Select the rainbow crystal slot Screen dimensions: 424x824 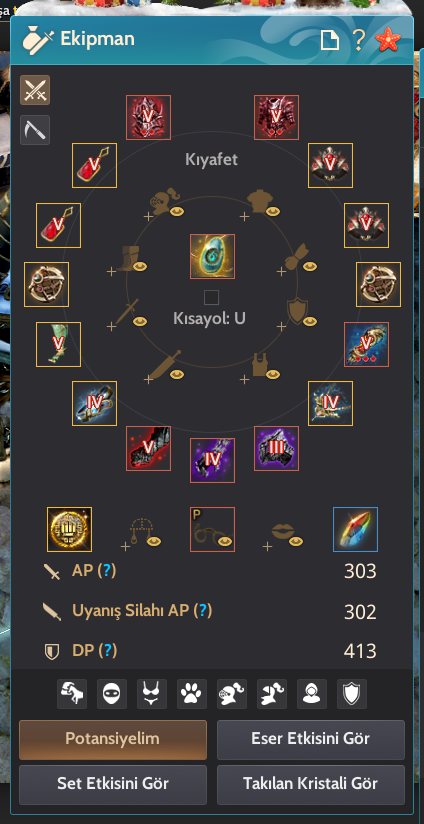tap(355, 529)
